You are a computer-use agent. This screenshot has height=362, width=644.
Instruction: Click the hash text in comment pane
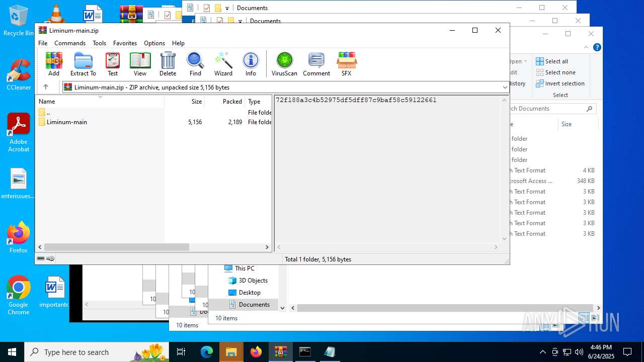click(x=356, y=100)
